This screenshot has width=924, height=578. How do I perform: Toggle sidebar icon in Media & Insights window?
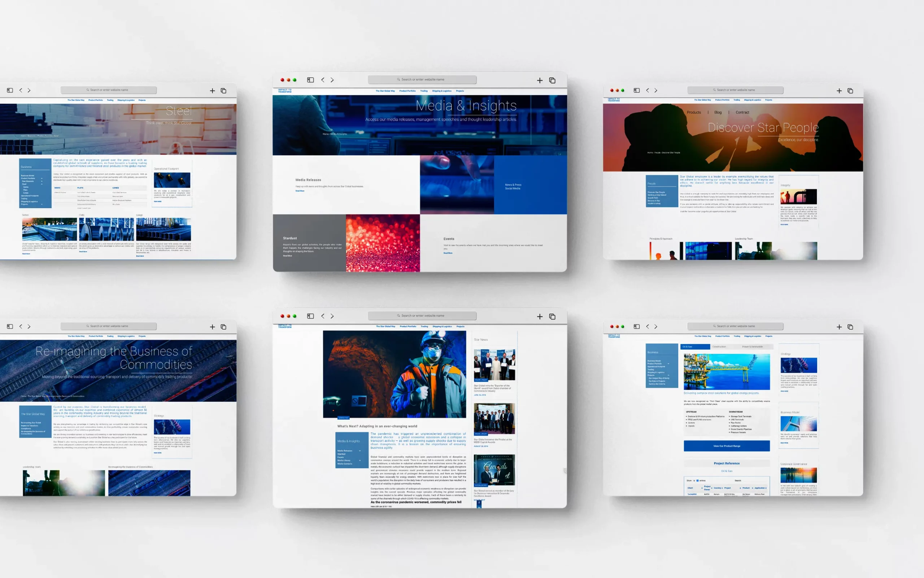[x=310, y=80]
